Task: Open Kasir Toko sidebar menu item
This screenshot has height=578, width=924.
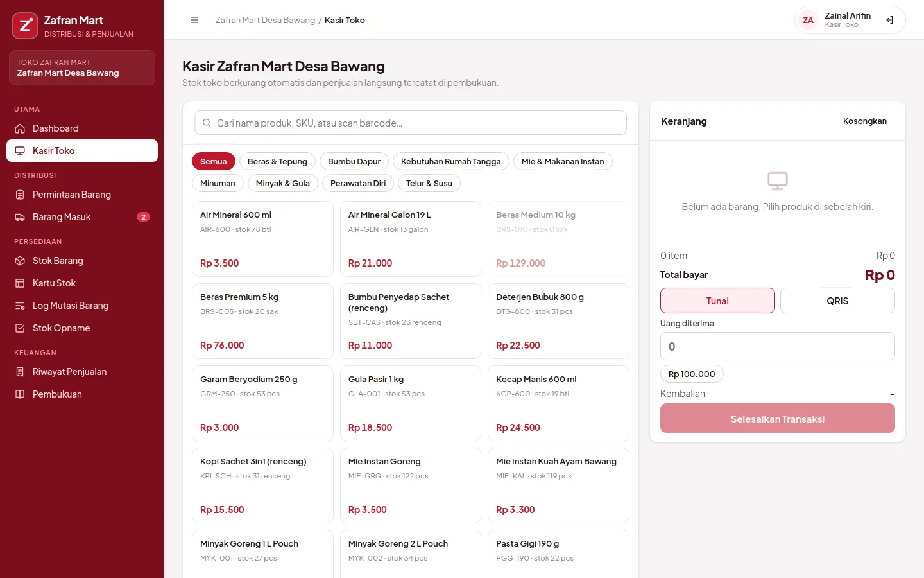Action: click(x=82, y=151)
